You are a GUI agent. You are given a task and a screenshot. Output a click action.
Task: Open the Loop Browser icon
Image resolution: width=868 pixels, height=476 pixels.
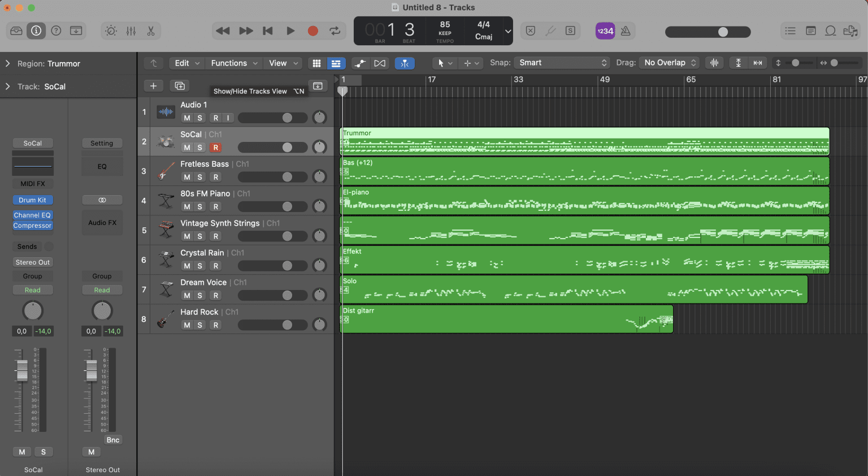click(x=831, y=31)
